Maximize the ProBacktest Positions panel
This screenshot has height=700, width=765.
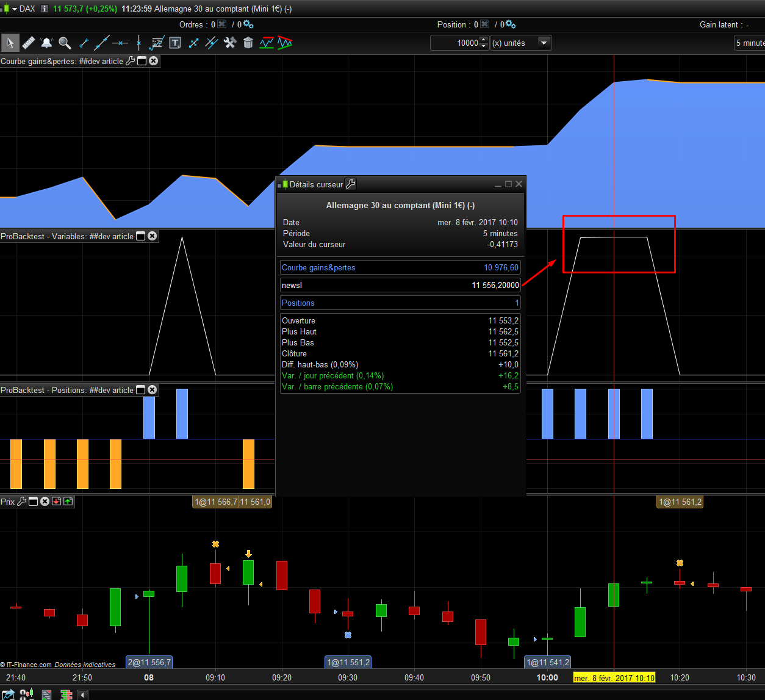point(140,390)
